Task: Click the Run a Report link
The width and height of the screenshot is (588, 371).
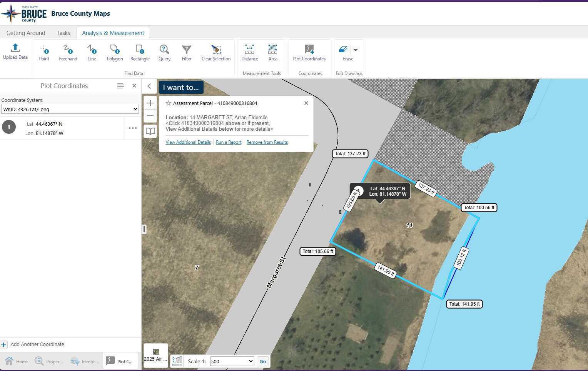Action: 229,142
